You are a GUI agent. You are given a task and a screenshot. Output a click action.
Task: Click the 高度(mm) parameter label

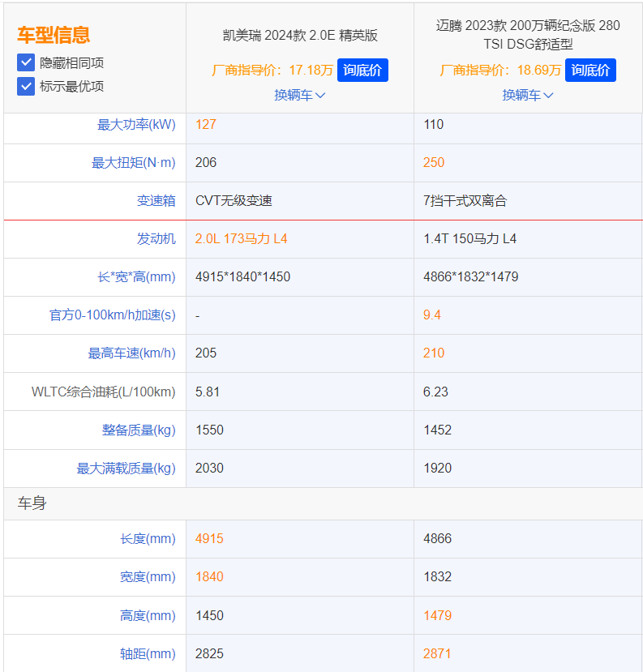pos(147,616)
